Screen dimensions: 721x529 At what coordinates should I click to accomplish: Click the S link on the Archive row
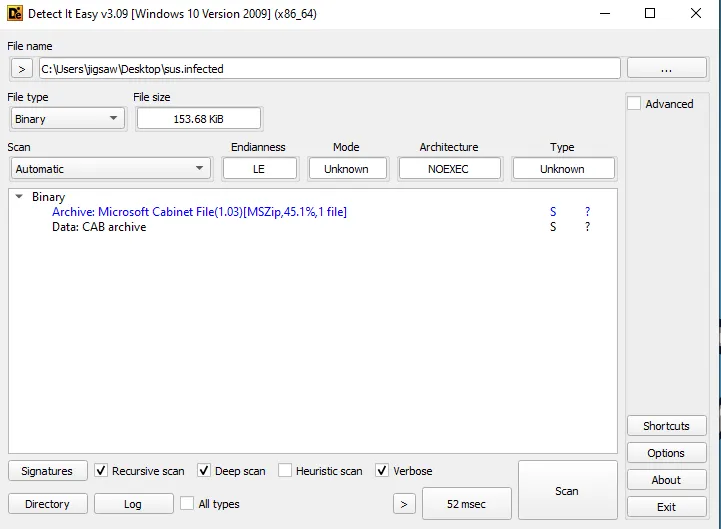click(x=553, y=212)
